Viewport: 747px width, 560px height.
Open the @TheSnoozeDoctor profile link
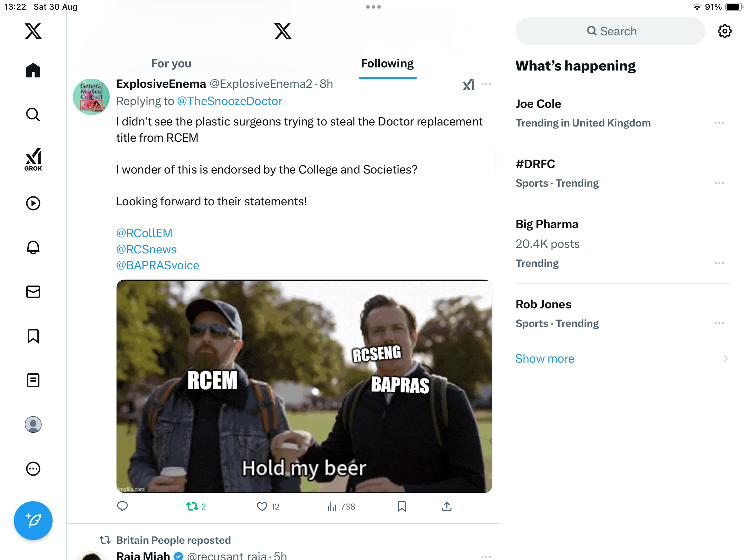click(x=230, y=101)
